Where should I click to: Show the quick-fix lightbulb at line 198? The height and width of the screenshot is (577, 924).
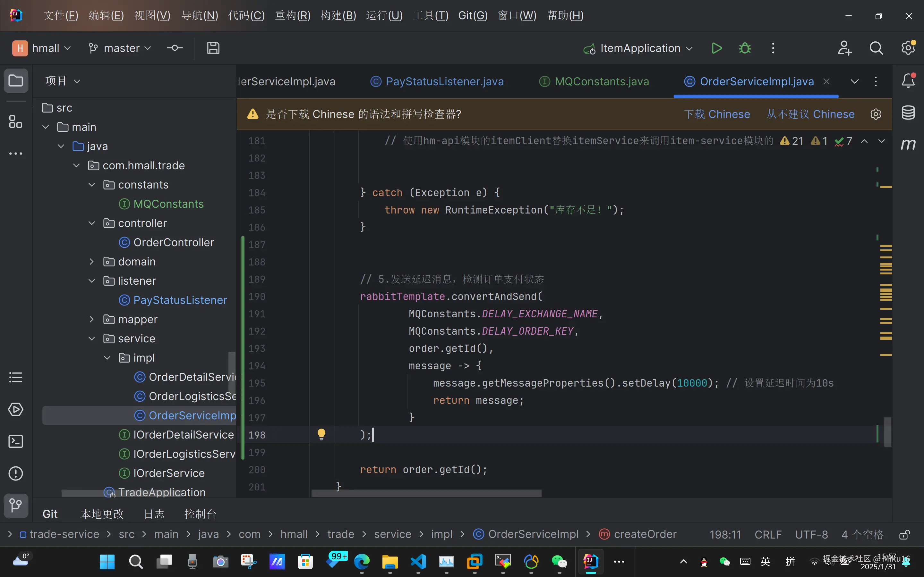click(321, 434)
